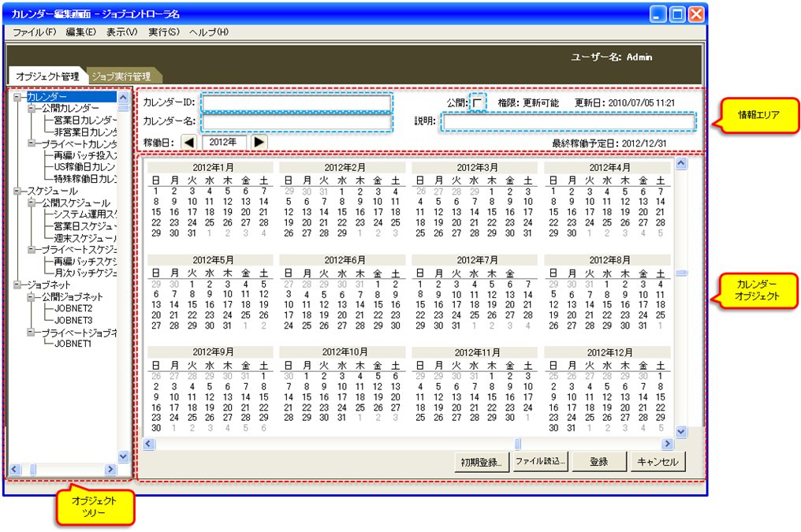Click the キャンセル button
Image resolution: width=801 pixels, height=532 pixels.
658,462
